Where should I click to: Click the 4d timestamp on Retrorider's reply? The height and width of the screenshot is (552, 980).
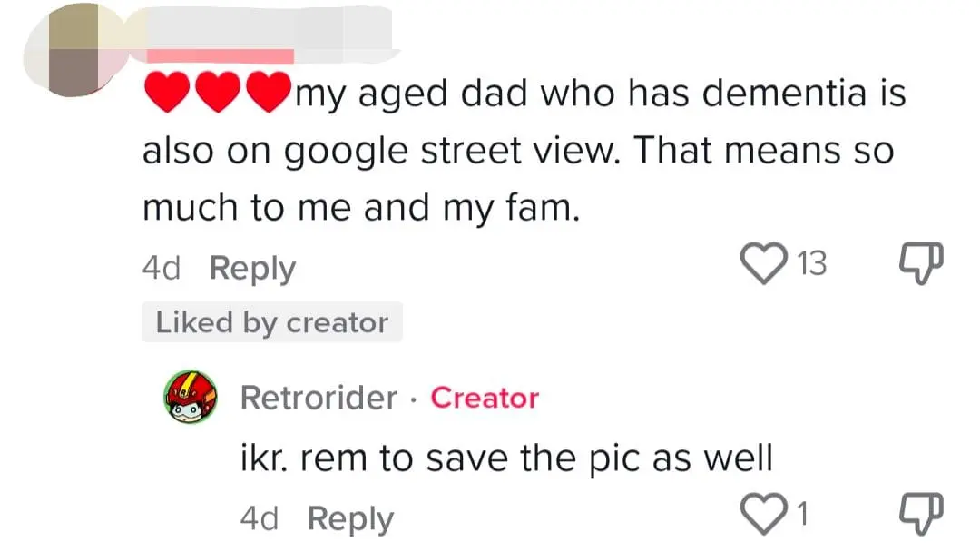259,519
